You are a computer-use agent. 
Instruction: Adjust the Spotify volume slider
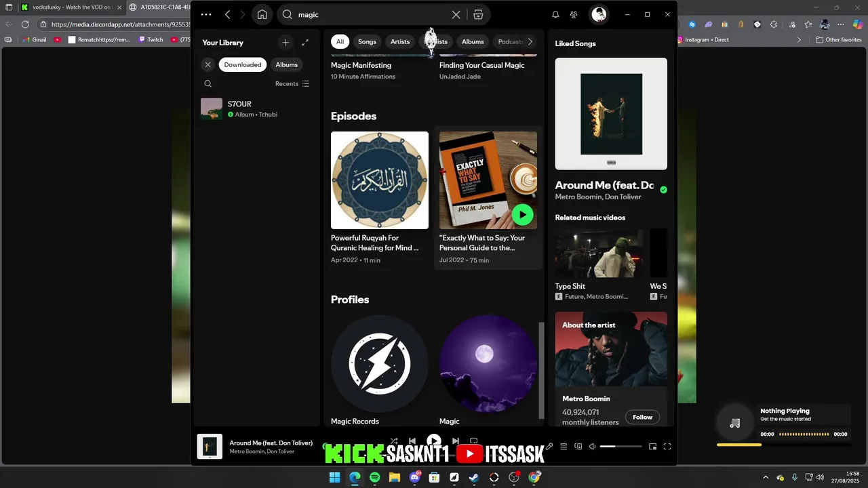(x=620, y=447)
